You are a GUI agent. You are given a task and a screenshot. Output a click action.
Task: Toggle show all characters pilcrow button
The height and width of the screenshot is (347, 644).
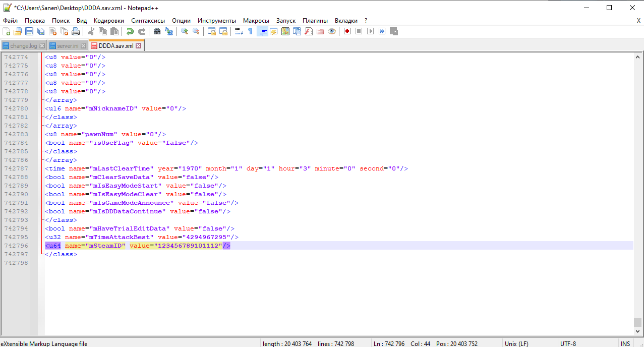pyautogui.click(x=251, y=31)
